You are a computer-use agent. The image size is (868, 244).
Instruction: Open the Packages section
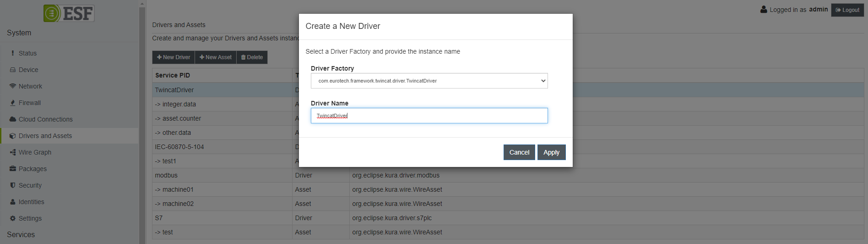pyautogui.click(x=33, y=169)
